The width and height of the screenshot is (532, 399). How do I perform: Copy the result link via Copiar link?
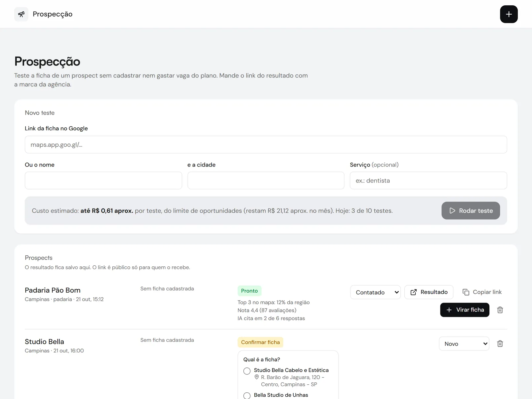tap(482, 292)
